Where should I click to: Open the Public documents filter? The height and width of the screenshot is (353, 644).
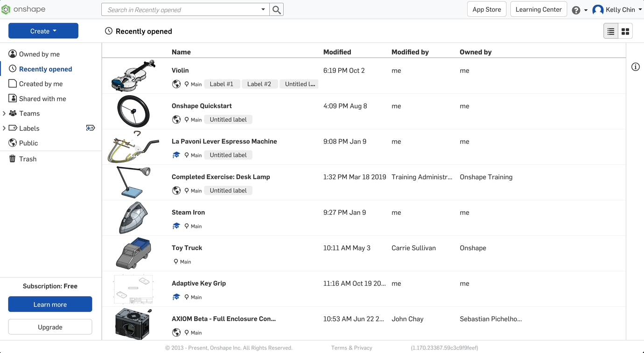28,143
